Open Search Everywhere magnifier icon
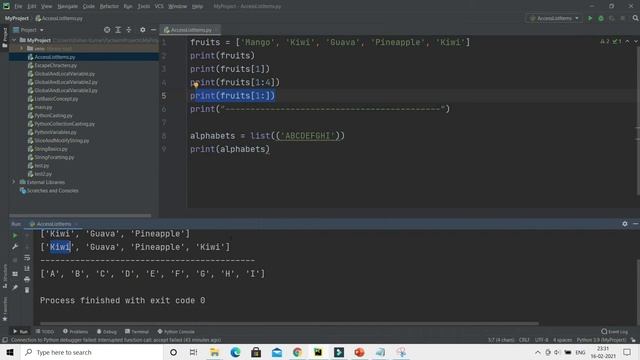This screenshot has width=640, height=360. (636, 18)
